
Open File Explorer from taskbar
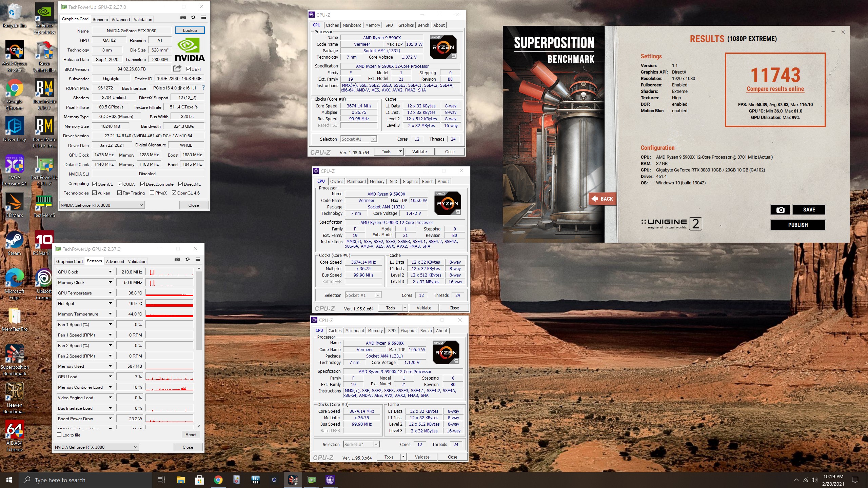tap(181, 480)
